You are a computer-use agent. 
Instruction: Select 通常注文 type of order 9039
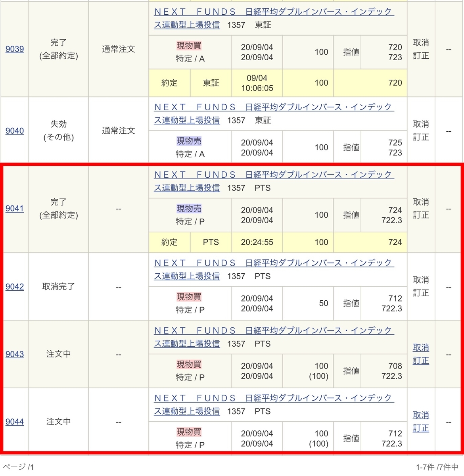(119, 49)
